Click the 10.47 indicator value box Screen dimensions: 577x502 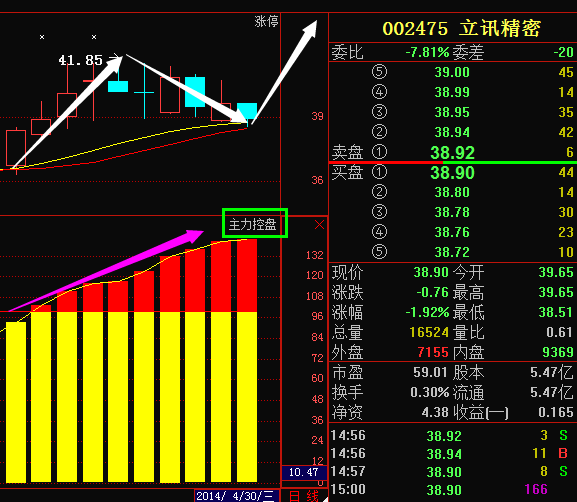[304, 472]
